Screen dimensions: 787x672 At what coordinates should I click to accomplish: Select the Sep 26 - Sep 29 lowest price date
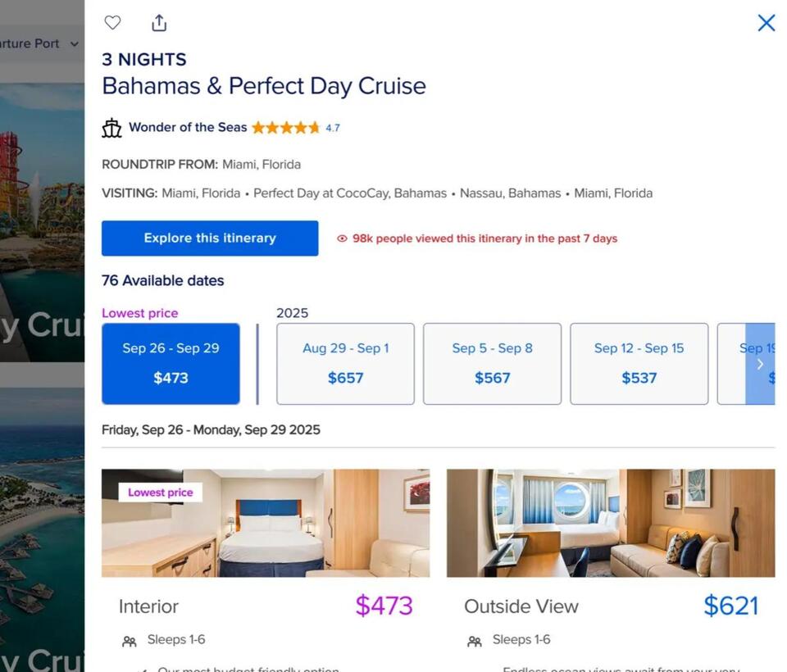pos(171,363)
